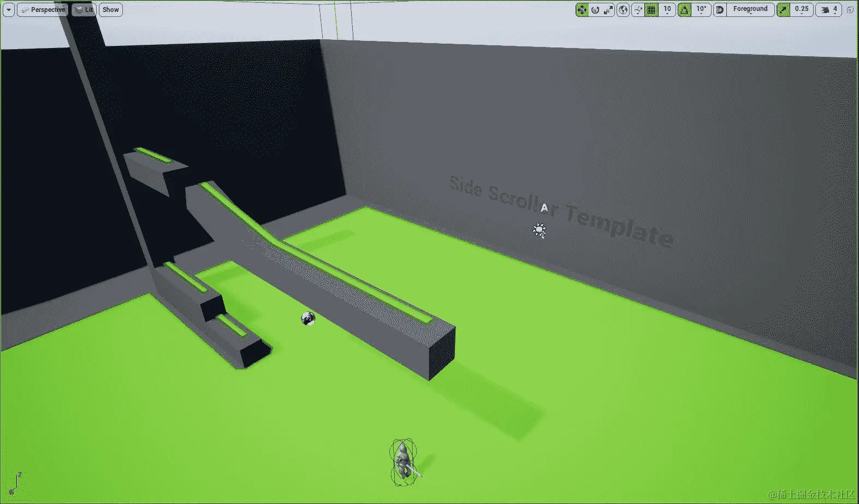Screen dimensions: 859x504
Task: Toggle world/local coordinate system globe
Action: click(x=623, y=10)
